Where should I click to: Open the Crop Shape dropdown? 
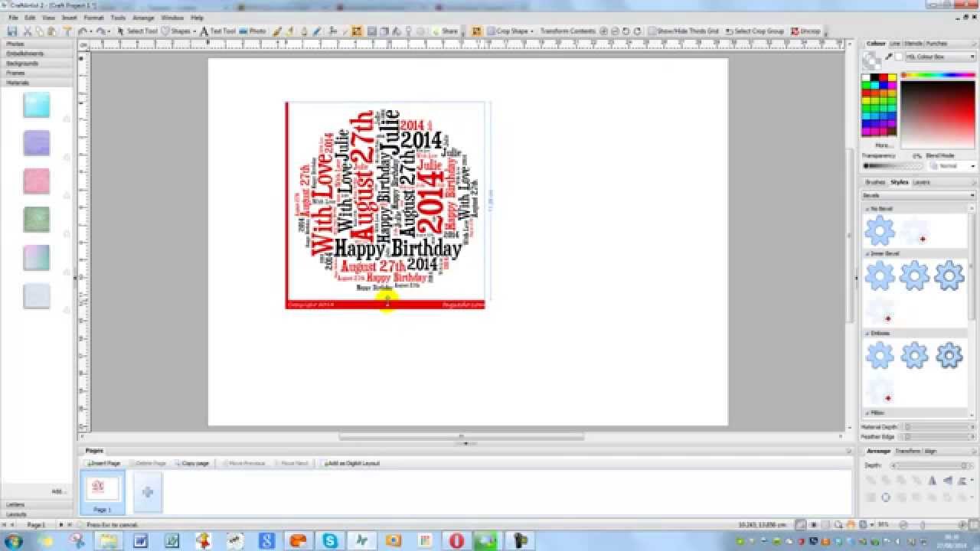[x=511, y=31]
